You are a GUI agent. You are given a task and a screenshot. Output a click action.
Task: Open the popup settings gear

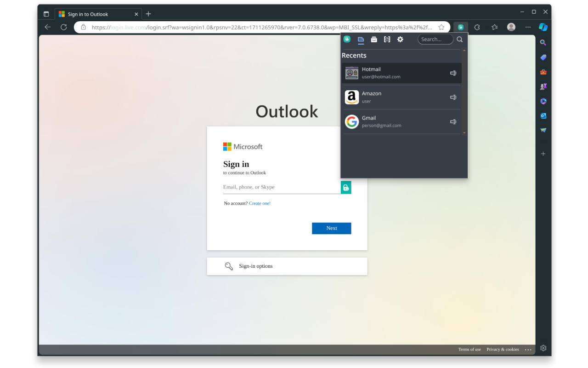point(400,40)
